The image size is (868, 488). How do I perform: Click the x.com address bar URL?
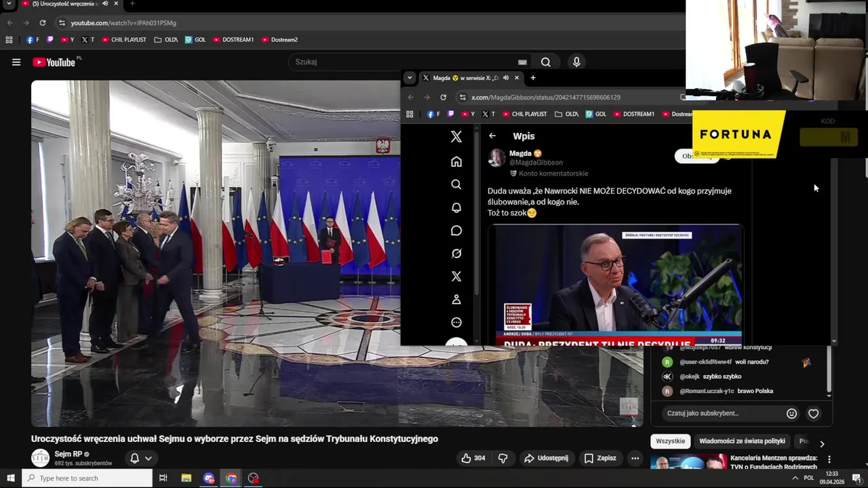(x=546, y=98)
